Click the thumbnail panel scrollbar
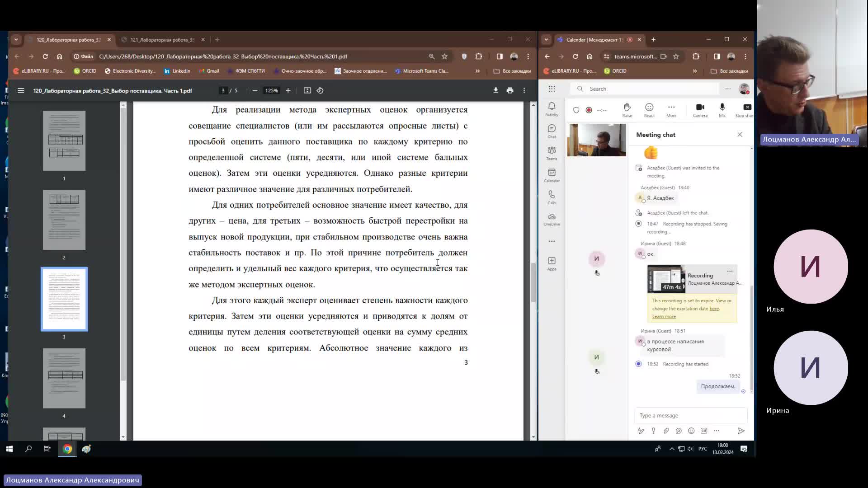Screen dimensions: 868x488 coord(123,244)
